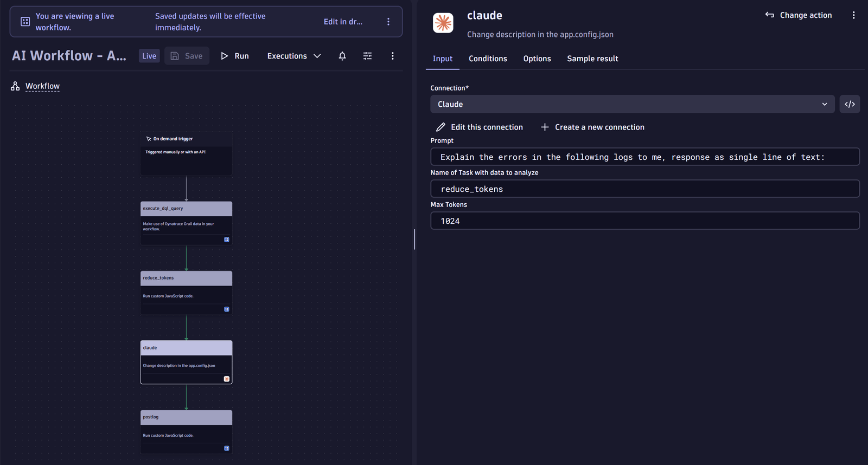The image size is (868, 465).
Task: Click the claude asterisk logo icon
Action: pyautogui.click(x=443, y=23)
